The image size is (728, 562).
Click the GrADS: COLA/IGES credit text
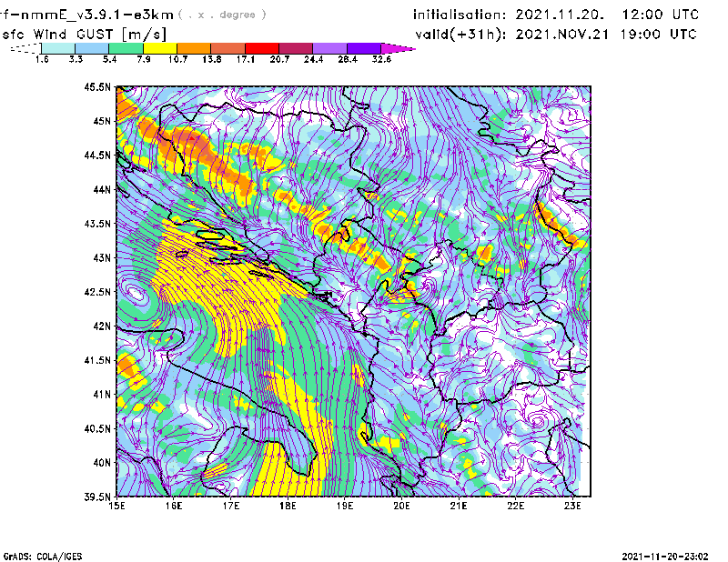pyautogui.click(x=43, y=557)
